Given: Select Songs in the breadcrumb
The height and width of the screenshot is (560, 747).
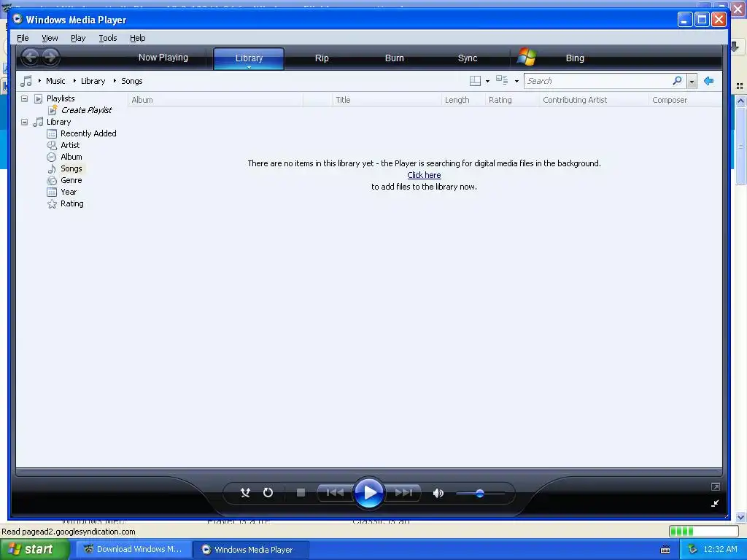Looking at the screenshot, I should (x=132, y=81).
